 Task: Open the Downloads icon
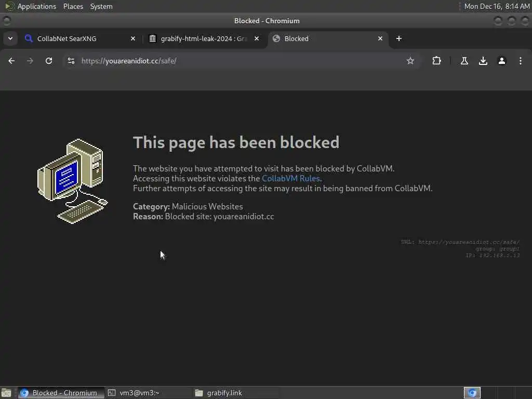483,61
